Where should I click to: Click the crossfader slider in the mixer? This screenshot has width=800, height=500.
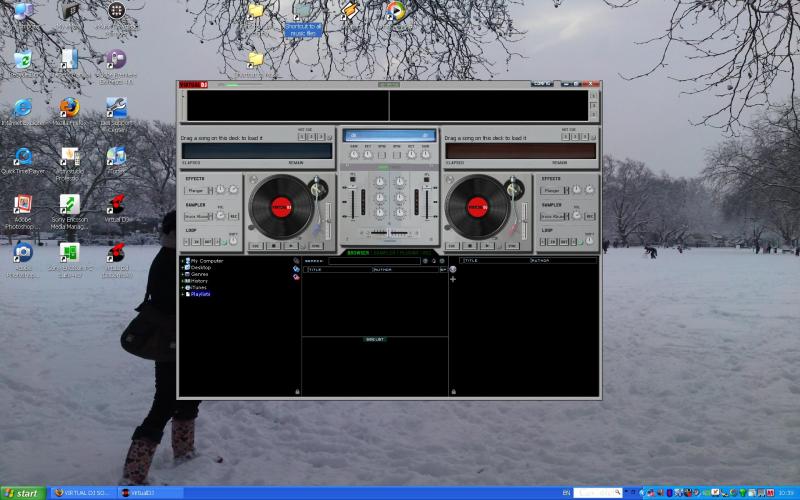pyautogui.click(x=389, y=233)
